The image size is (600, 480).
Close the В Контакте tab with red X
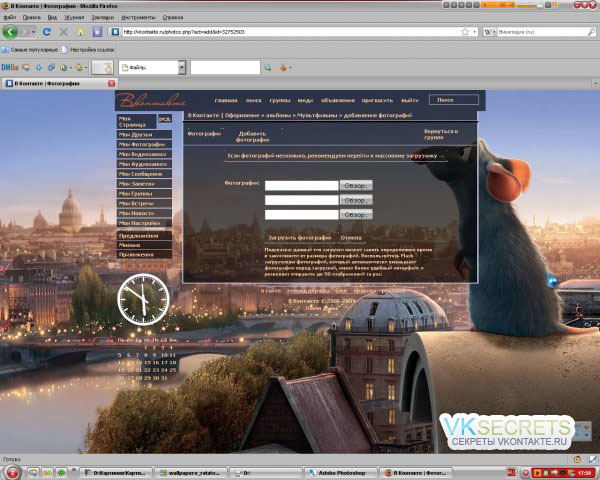coord(111,83)
